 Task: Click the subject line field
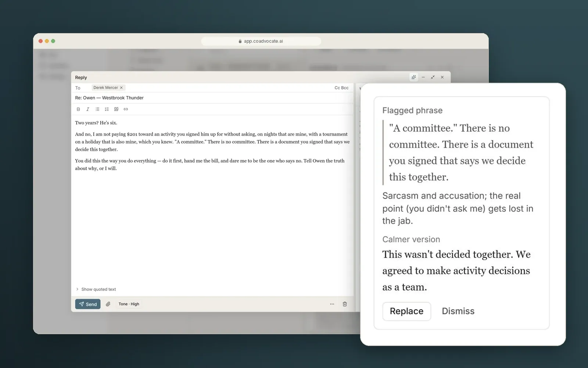pos(212,98)
